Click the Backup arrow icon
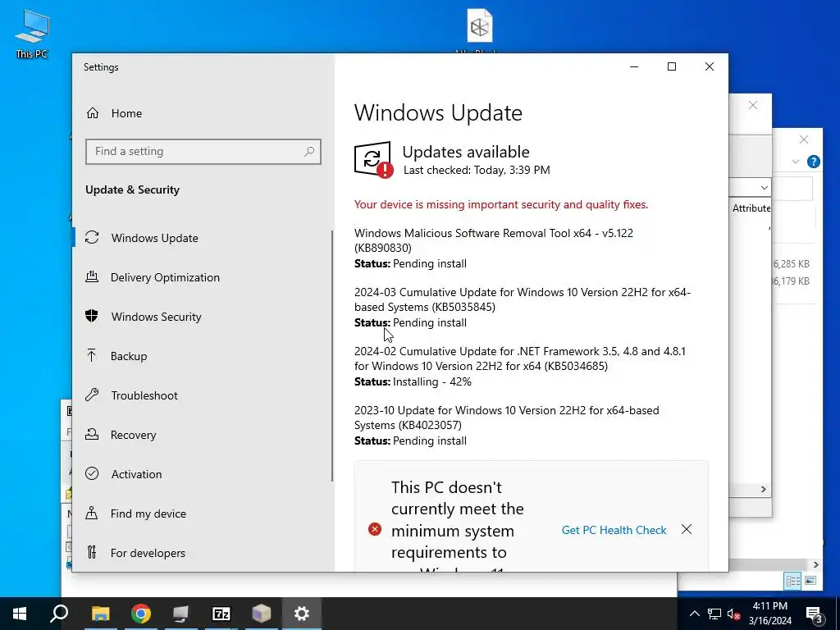Viewport: 840px width, 630px height. tap(92, 355)
